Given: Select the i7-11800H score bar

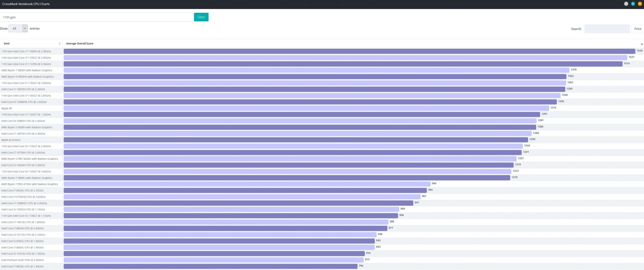Looking at the screenshot, I should click(x=349, y=51).
